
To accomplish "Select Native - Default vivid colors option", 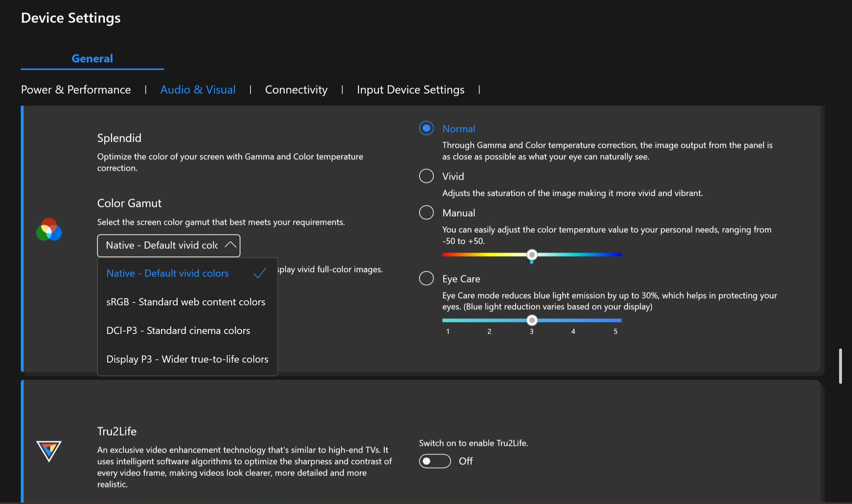I will click(167, 273).
